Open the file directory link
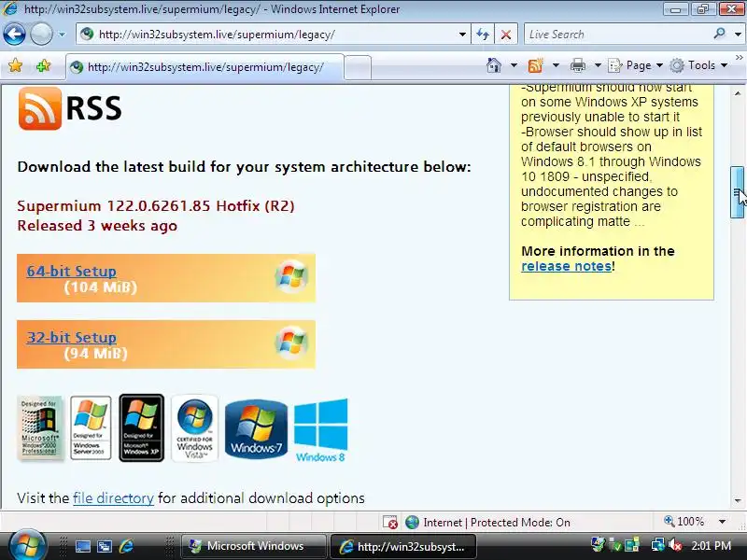The height and width of the screenshot is (560, 747). tap(113, 498)
